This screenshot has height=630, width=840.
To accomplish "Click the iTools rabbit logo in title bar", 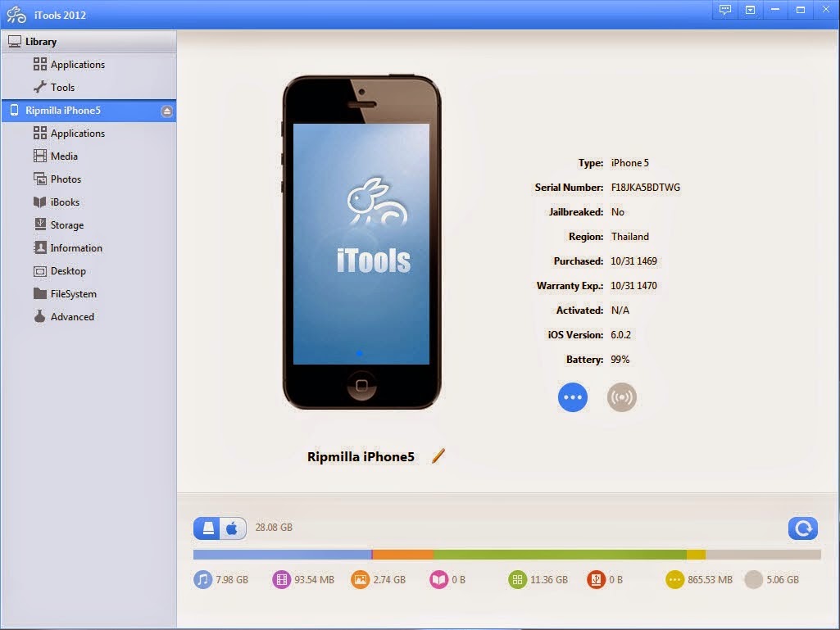I will click(16, 15).
